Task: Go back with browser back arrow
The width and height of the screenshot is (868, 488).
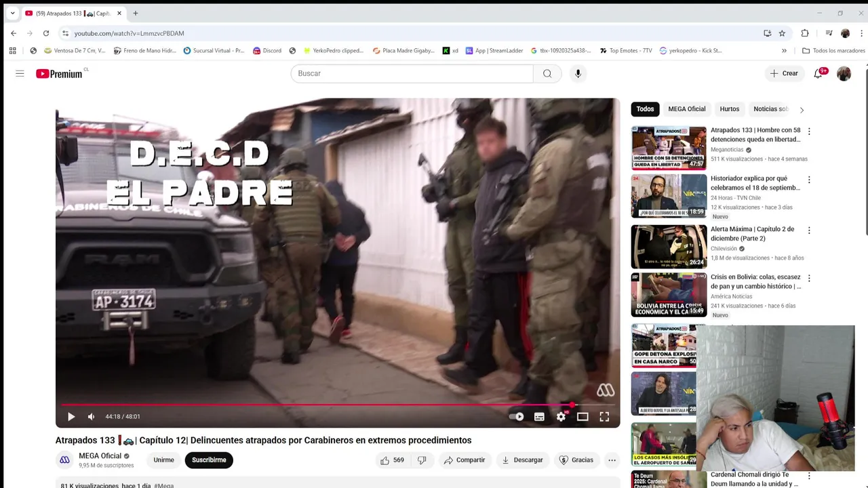Action: click(x=14, y=33)
